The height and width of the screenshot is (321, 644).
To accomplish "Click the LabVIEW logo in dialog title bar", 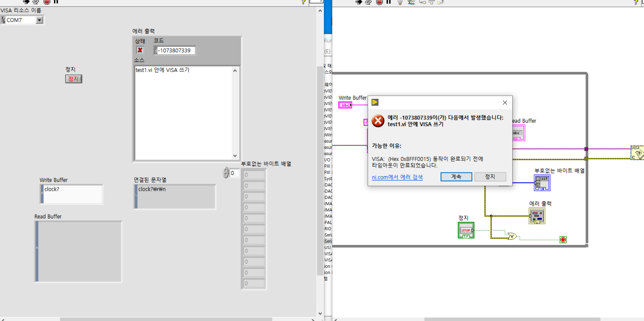I will (x=375, y=102).
